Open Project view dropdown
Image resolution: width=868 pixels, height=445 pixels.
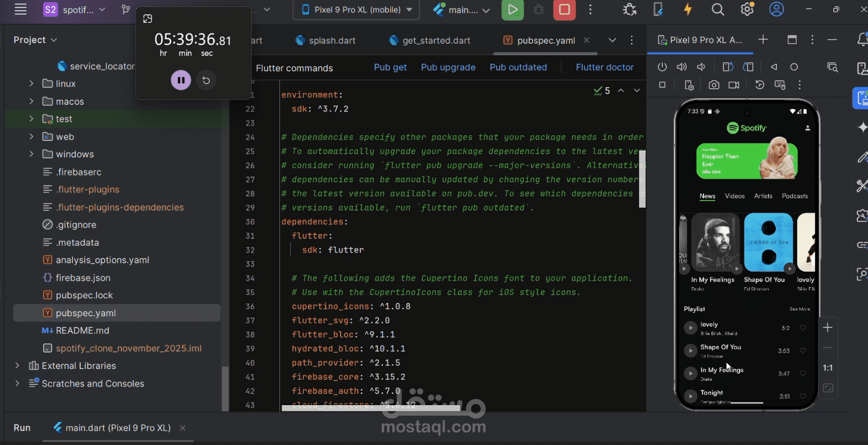[35, 40]
